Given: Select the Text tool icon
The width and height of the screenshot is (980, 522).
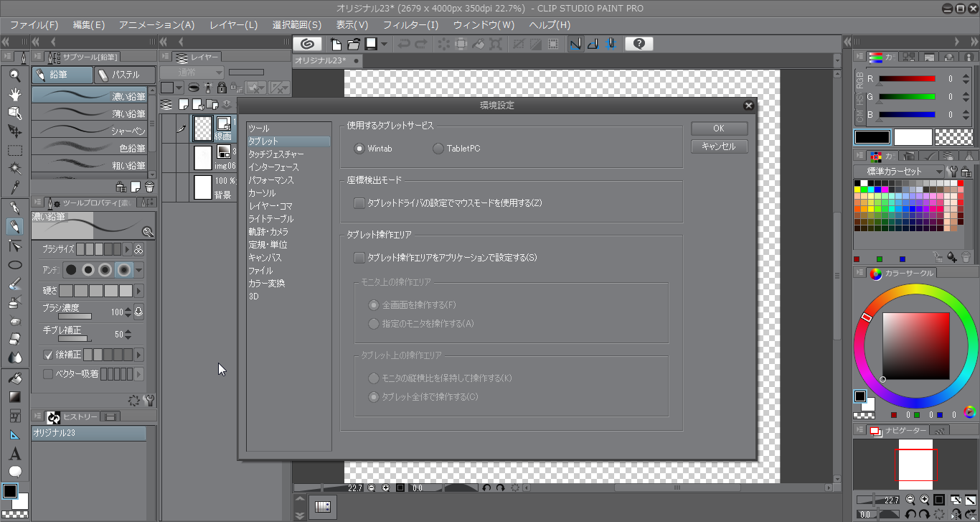Looking at the screenshot, I should tap(14, 454).
